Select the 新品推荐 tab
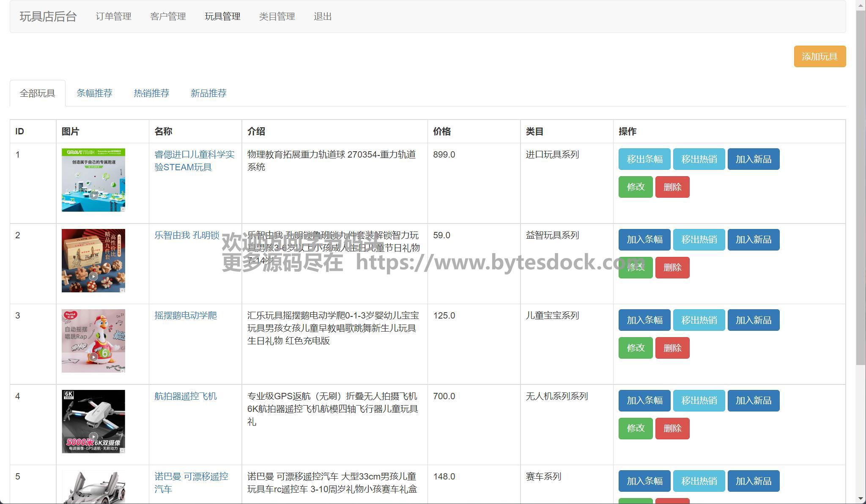 point(208,93)
